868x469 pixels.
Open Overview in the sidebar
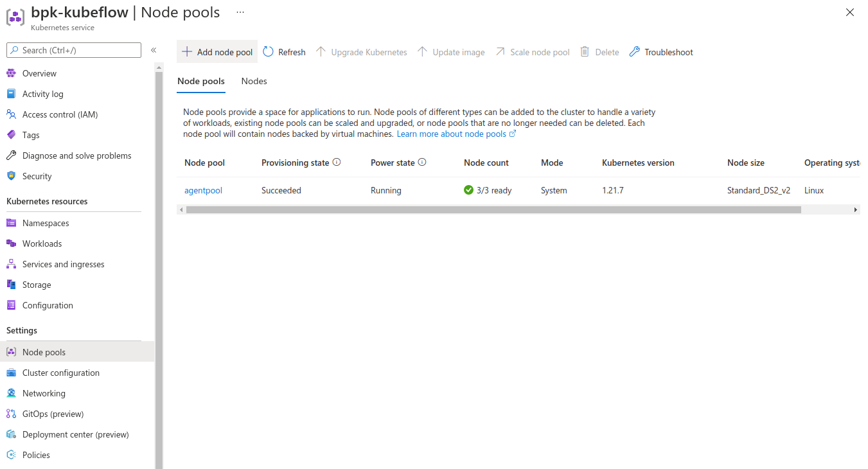(x=39, y=73)
